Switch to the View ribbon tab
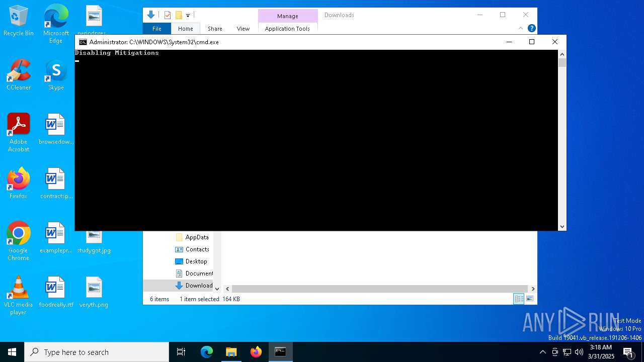The height and width of the screenshot is (362, 644). (243, 29)
